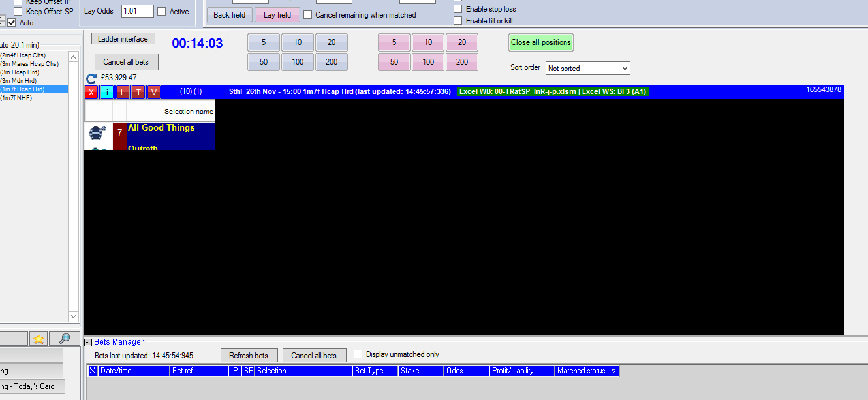The width and height of the screenshot is (868, 400).
Task: Open the Today's Card button
Action: pos(31,386)
